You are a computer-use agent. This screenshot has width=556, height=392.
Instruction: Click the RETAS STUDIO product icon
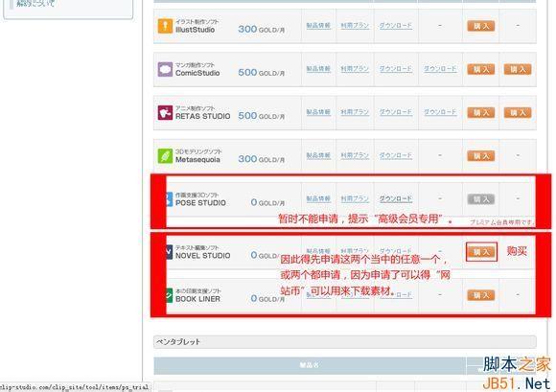click(x=165, y=113)
